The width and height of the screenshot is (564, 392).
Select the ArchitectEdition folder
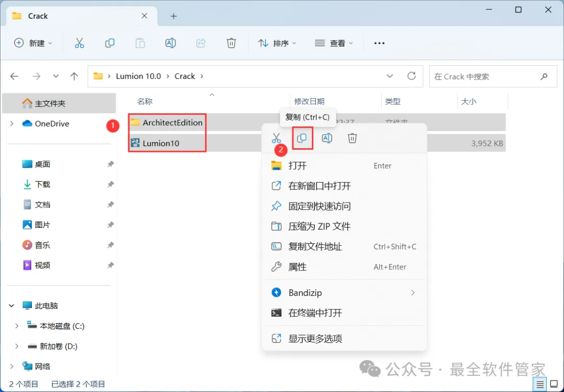point(173,123)
